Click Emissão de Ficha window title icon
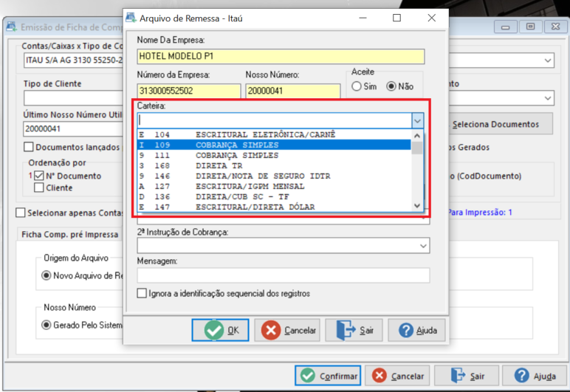Screen dimensions: 570x392 pos(11,27)
